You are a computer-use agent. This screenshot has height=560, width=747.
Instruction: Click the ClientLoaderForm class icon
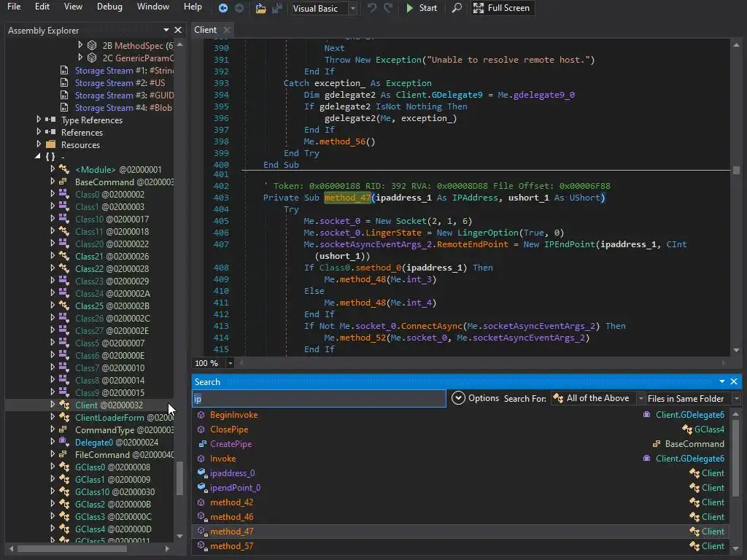(x=63, y=418)
